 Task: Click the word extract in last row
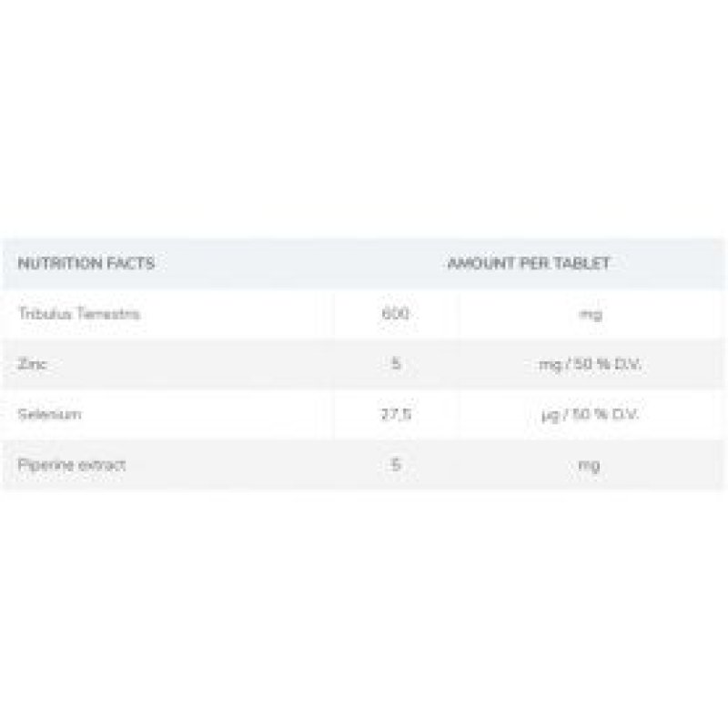pyautogui.click(x=101, y=464)
